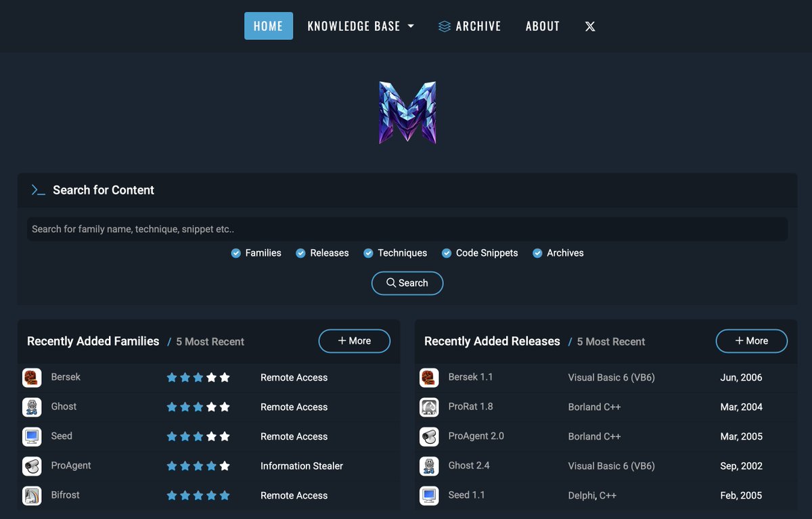The width and height of the screenshot is (812, 519).
Task: Click the Search button
Action: 407,283
